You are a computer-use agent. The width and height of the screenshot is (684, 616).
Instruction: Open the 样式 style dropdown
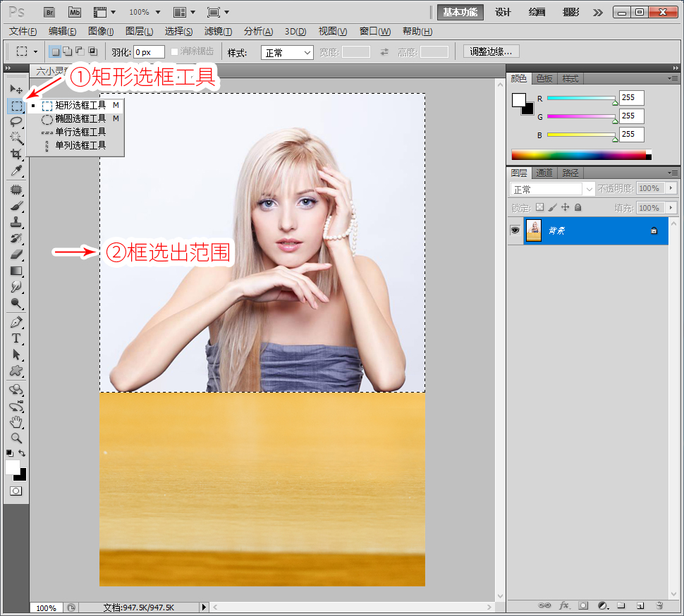(287, 53)
